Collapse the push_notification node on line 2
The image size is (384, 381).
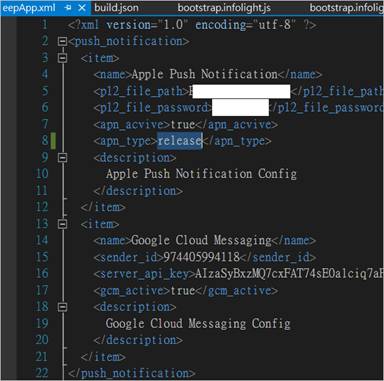pyautogui.click(x=62, y=41)
